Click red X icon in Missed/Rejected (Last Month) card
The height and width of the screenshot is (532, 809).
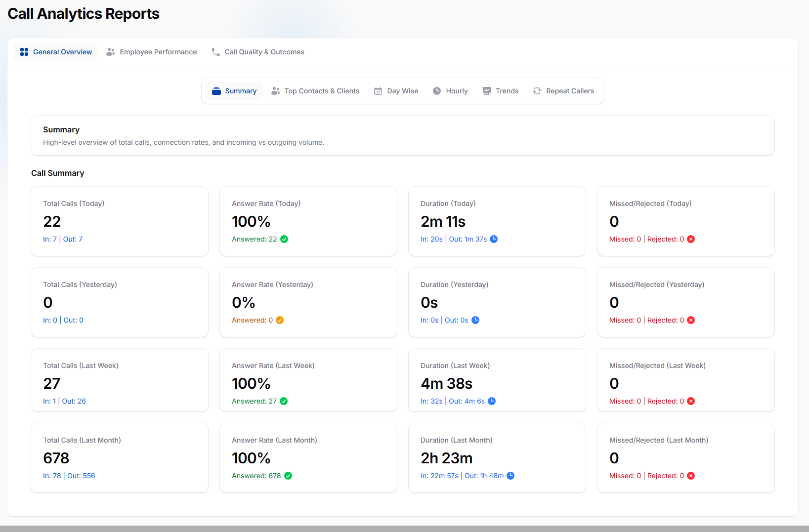pos(691,476)
